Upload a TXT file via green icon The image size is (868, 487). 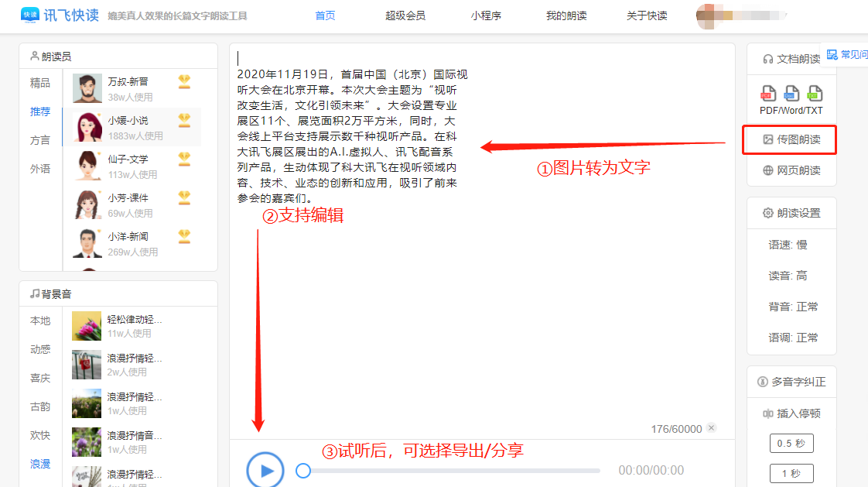[x=815, y=93]
